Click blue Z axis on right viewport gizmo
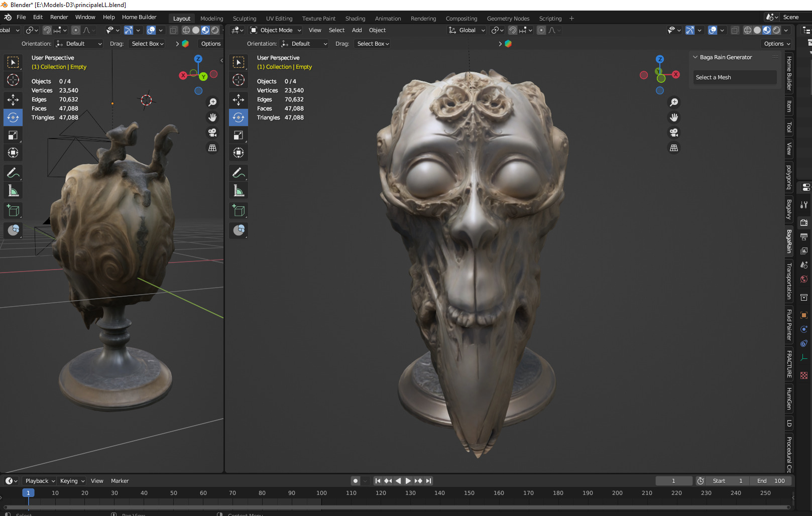812x516 pixels. click(x=660, y=59)
